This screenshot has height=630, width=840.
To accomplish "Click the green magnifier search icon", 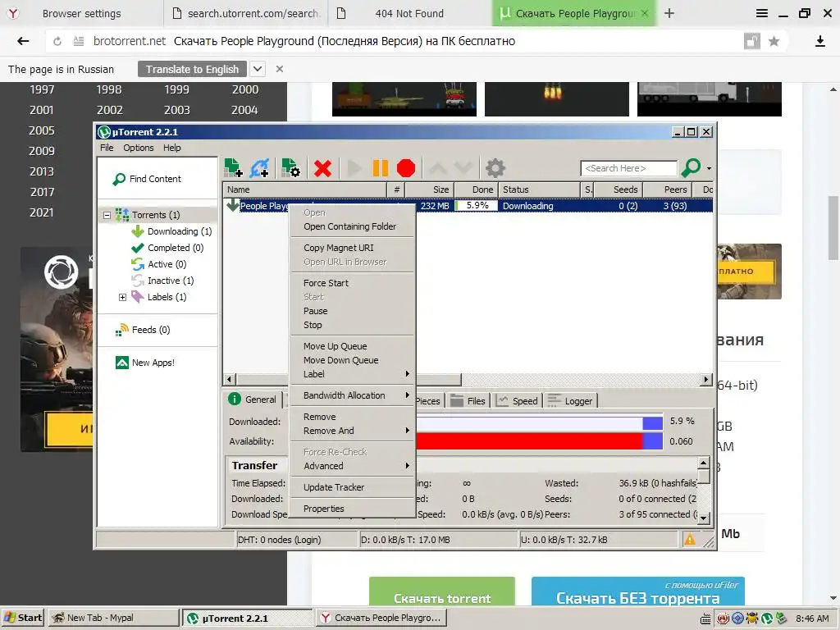I will point(691,167).
